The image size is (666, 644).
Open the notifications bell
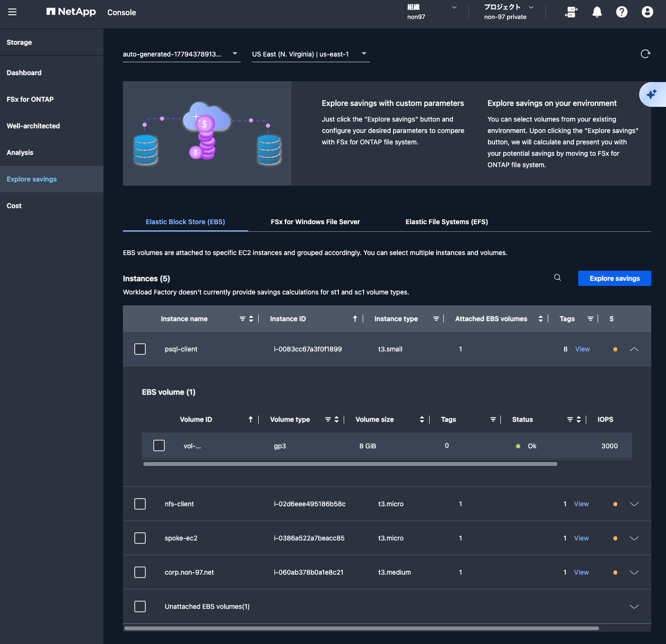597,12
